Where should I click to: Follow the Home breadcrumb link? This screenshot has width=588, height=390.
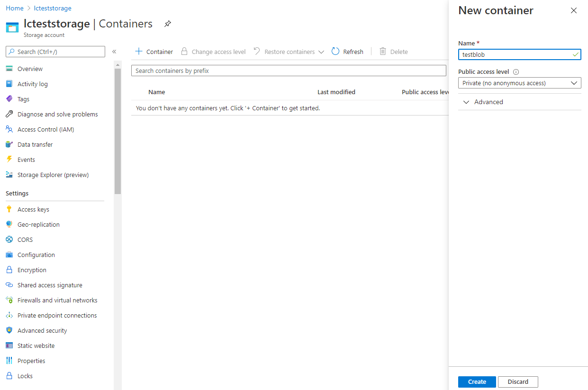pyautogui.click(x=15, y=8)
